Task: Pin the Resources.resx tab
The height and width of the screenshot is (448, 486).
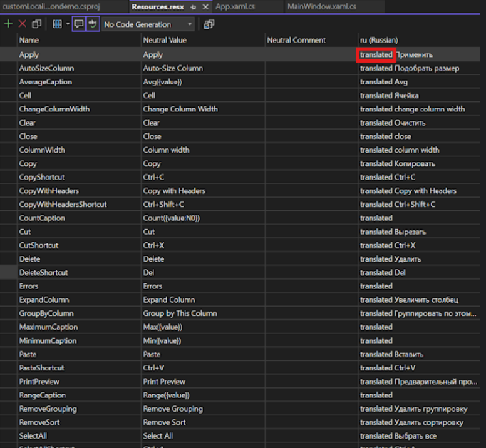Action: coord(194,6)
